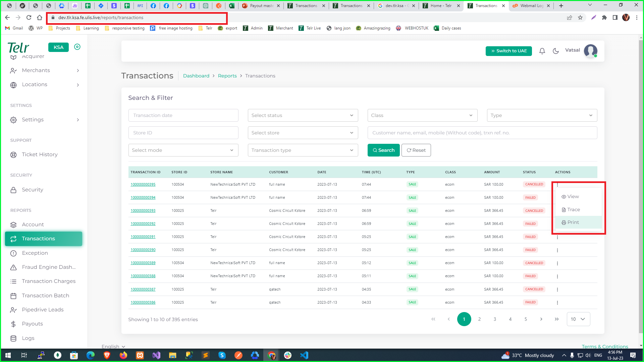Open Select status dropdown
644x362 pixels.
(303, 115)
